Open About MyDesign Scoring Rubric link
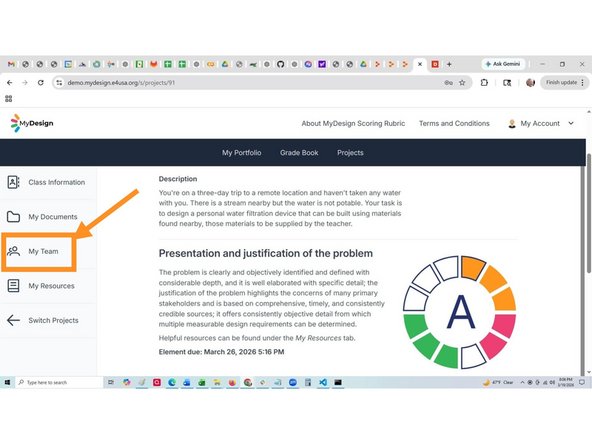The image size is (592, 444). tap(353, 123)
